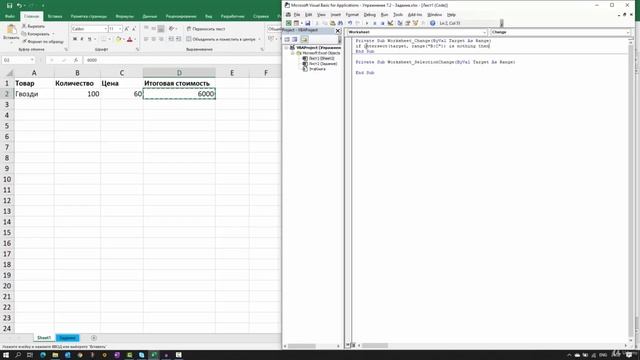This screenshot has width=640, height=360.
Task: Click Merge and Center (Объединить и поместить в центре)
Action: point(221,39)
